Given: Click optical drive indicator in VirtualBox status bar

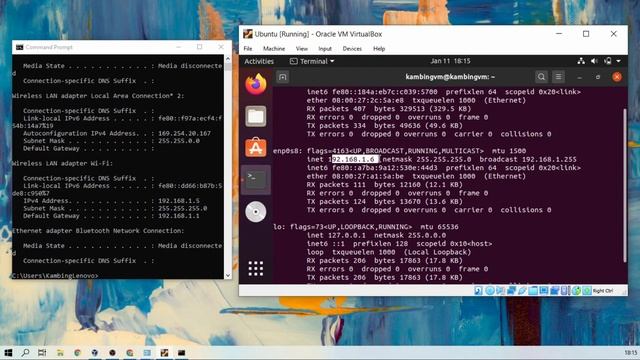Looking at the screenshot, I should [490, 291].
